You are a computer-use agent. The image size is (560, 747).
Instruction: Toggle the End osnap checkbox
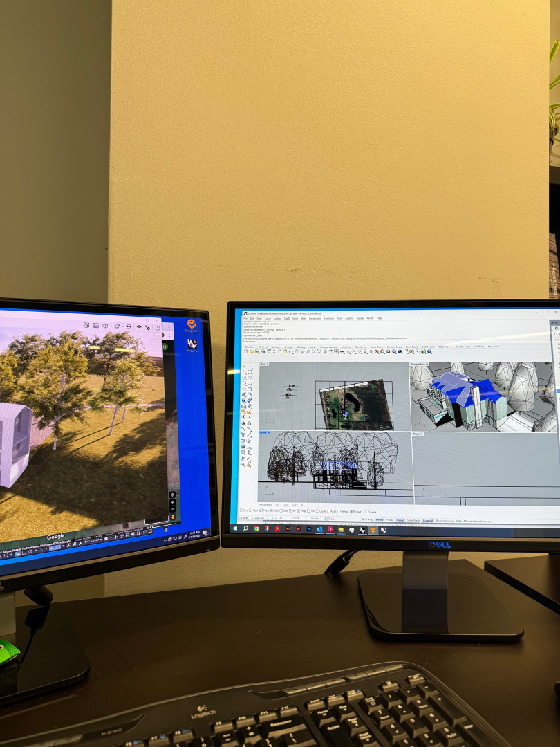click(241, 510)
